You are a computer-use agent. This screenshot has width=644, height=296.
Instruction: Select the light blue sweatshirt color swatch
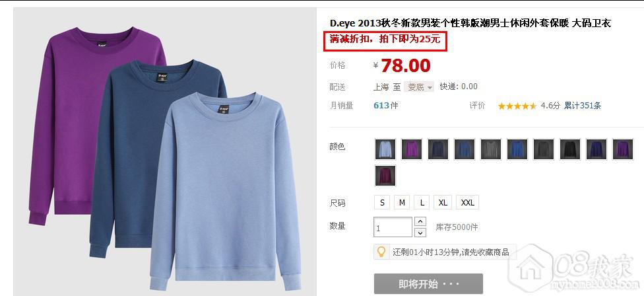point(385,149)
